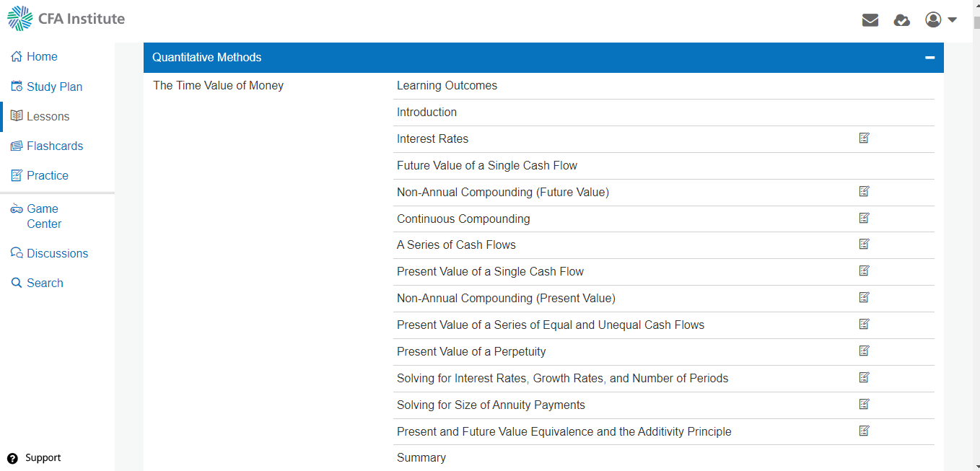This screenshot has width=980, height=471.
Task: Open the Support help link
Action: pos(43,458)
